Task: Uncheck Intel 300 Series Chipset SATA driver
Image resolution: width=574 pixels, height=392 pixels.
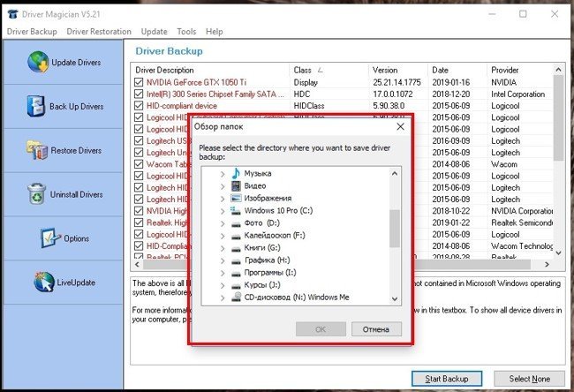Action: (139, 94)
